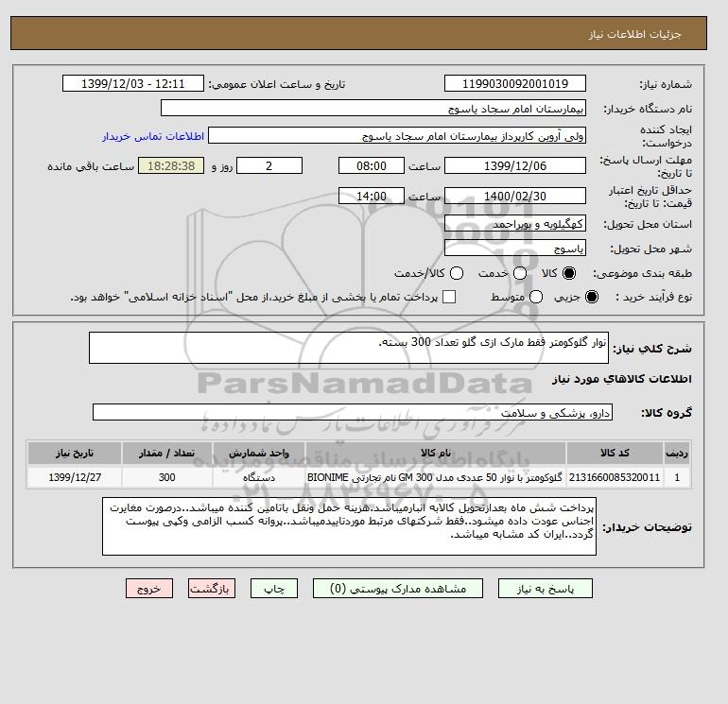Select the خدمت radio option
This screenshot has width=728, height=704.
[520, 273]
